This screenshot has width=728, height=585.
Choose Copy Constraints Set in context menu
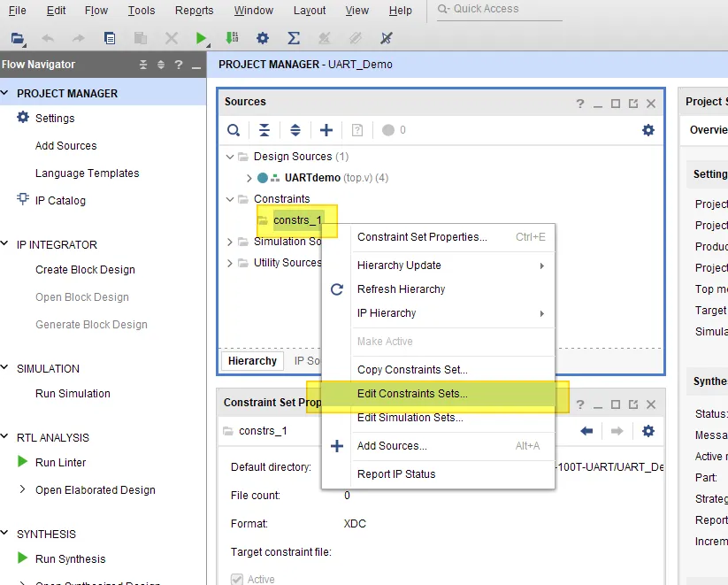(438, 370)
